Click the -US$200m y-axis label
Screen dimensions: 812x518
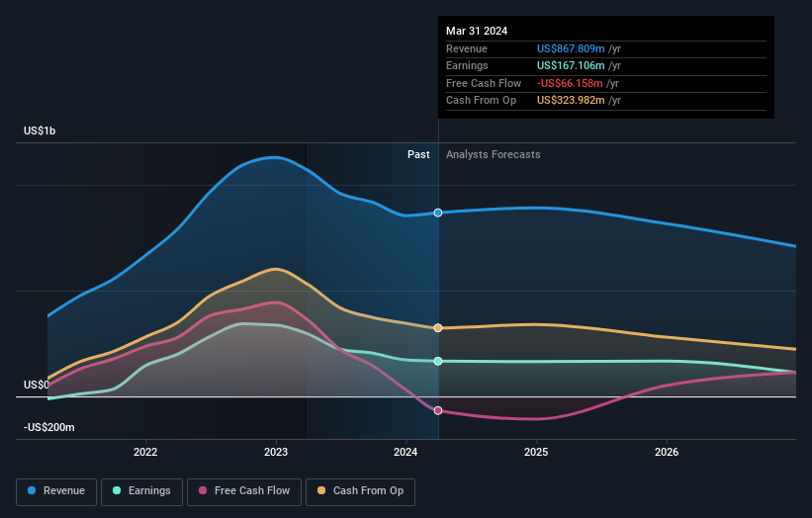(49, 427)
